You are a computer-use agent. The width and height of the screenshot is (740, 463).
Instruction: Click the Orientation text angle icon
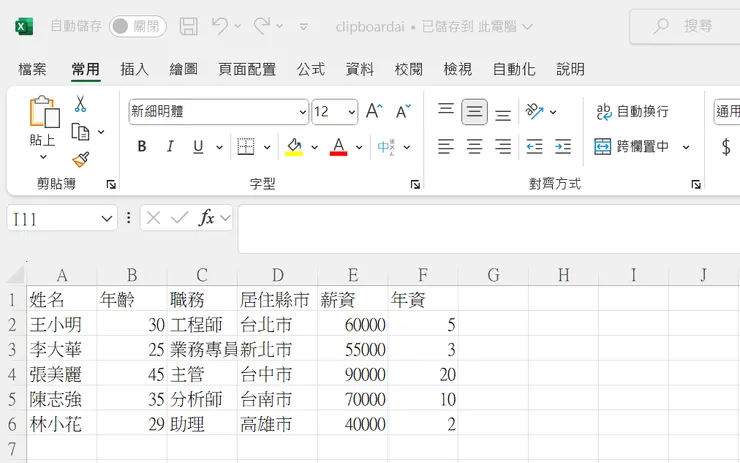[x=534, y=111]
